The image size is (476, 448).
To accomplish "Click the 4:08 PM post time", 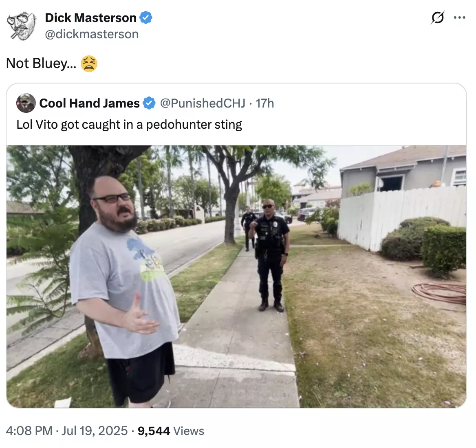I will 29,431.
